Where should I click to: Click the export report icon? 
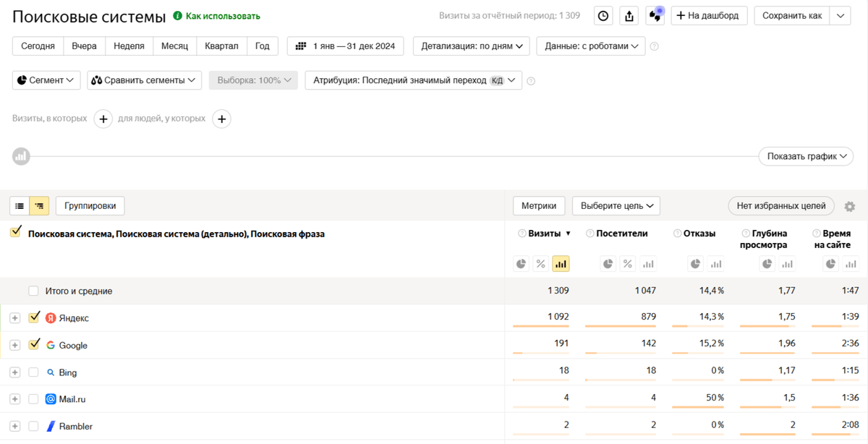pyautogui.click(x=629, y=16)
